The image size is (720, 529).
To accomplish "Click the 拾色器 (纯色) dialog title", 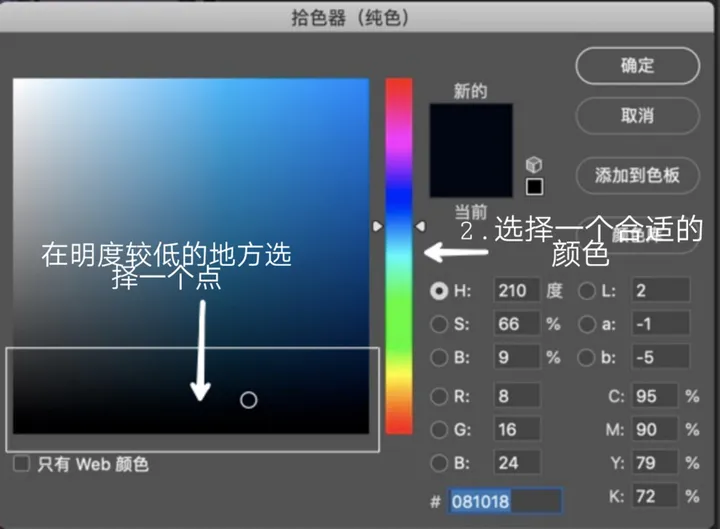I will pyautogui.click(x=350, y=18).
